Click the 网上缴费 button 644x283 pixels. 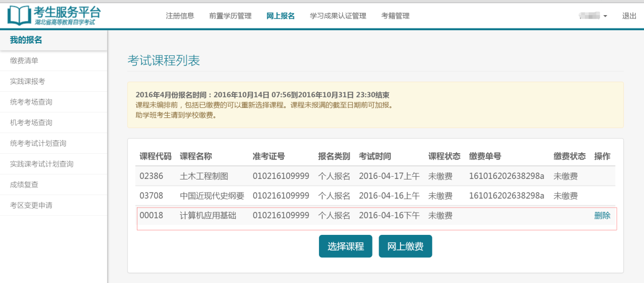point(405,246)
